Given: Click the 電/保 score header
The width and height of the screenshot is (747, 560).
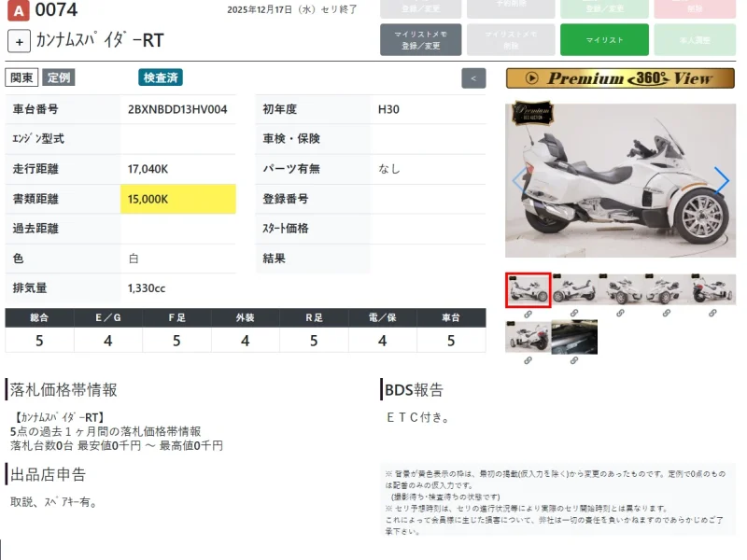Looking at the screenshot, I should click(383, 317).
